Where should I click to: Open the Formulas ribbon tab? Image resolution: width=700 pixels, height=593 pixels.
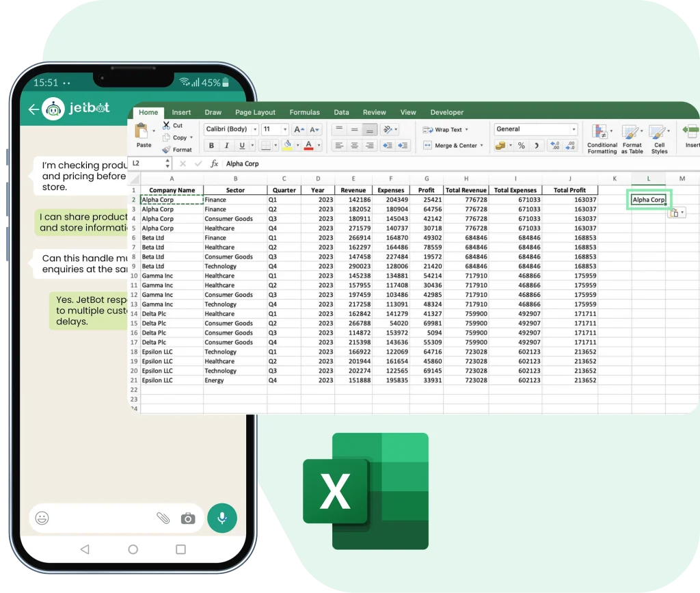(x=304, y=112)
